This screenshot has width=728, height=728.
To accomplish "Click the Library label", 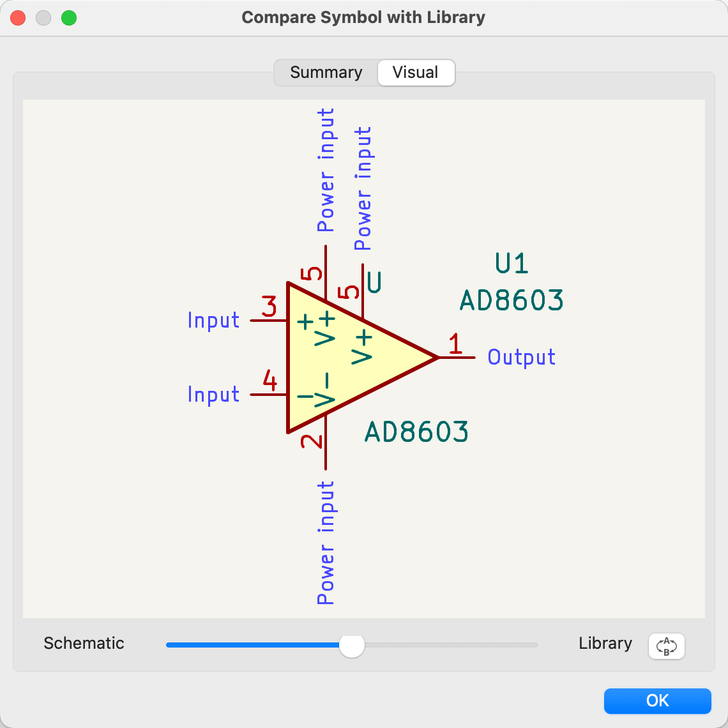I will coord(605,643).
